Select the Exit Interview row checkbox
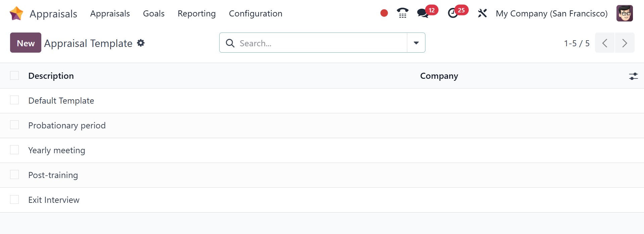Image resolution: width=644 pixels, height=234 pixels. (14, 199)
